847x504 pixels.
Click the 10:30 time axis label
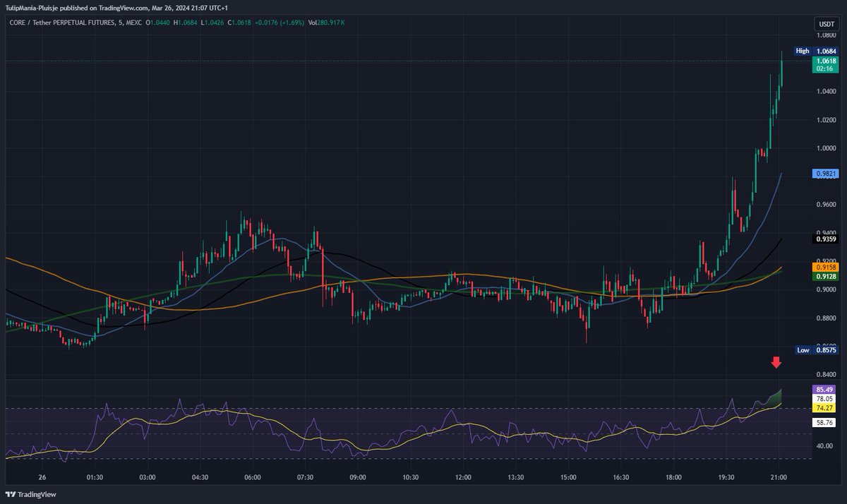(410, 478)
